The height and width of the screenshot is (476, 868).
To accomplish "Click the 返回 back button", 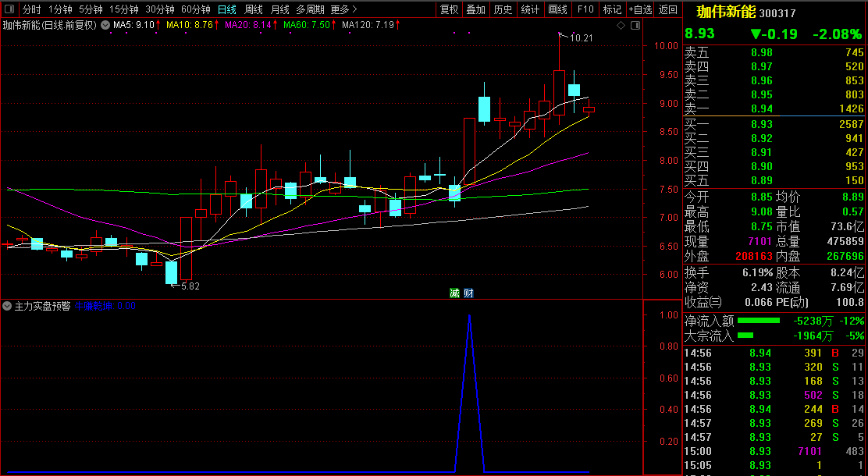I will [x=668, y=9].
